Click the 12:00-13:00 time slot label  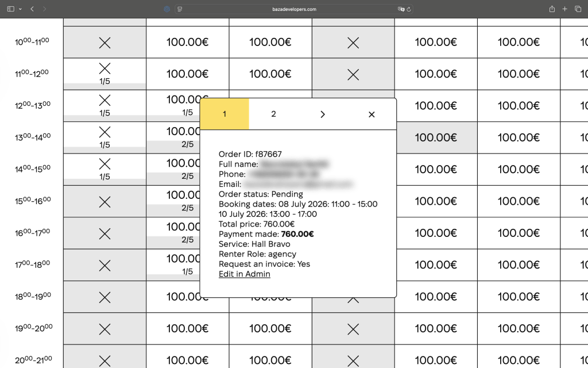(33, 105)
